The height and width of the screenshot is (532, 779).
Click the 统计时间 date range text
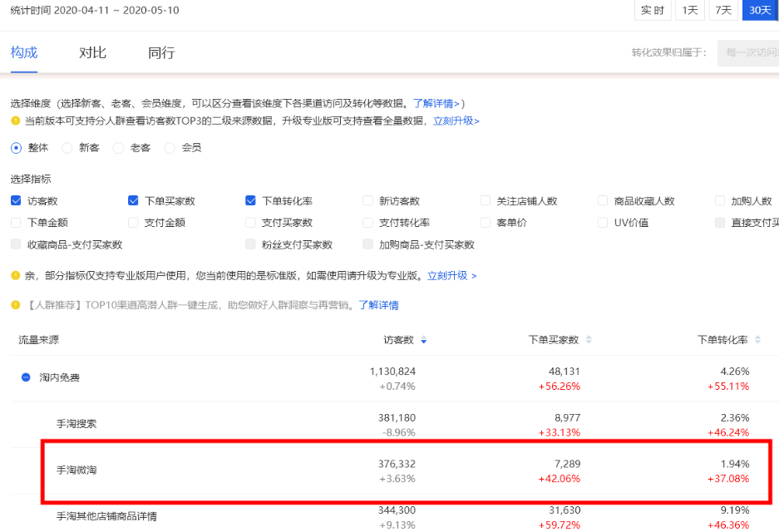(x=95, y=10)
